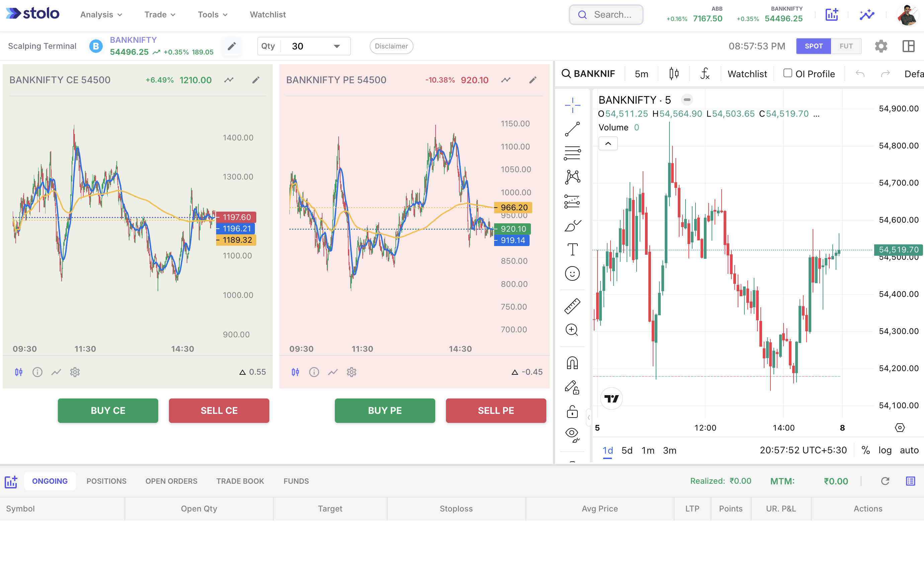The image size is (924, 573).
Task: Collapse the chart legend chevron
Action: [608, 144]
